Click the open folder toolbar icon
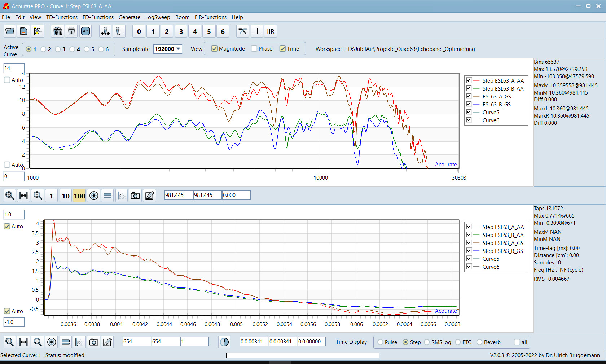Image resolution: width=606 pixels, height=364 pixels. (10, 31)
